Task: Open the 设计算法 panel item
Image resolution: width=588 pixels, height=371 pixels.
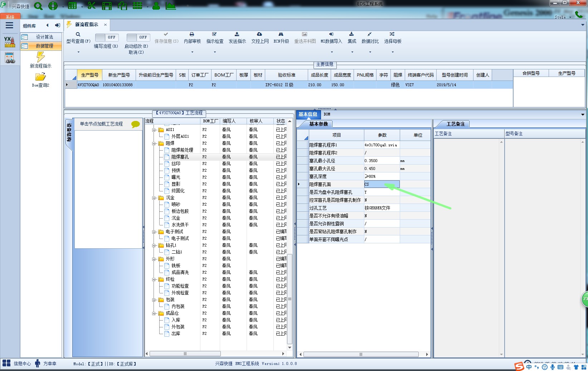Action: tap(41, 37)
